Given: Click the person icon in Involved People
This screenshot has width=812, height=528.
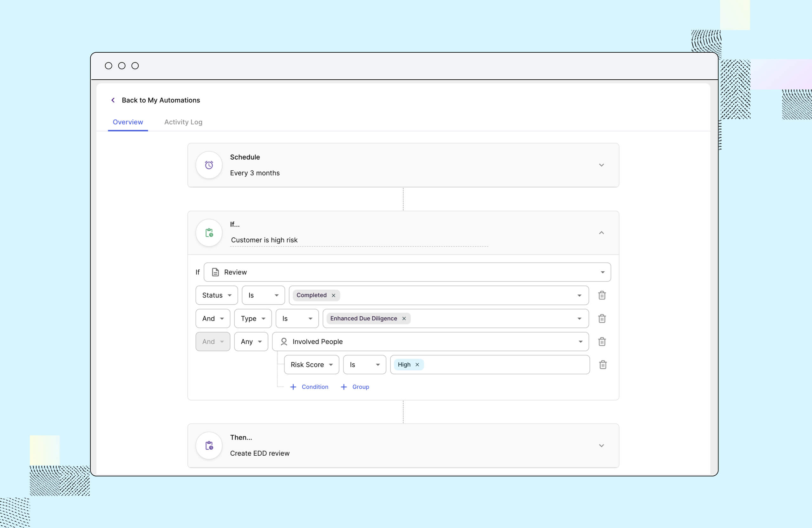Looking at the screenshot, I should click(284, 341).
